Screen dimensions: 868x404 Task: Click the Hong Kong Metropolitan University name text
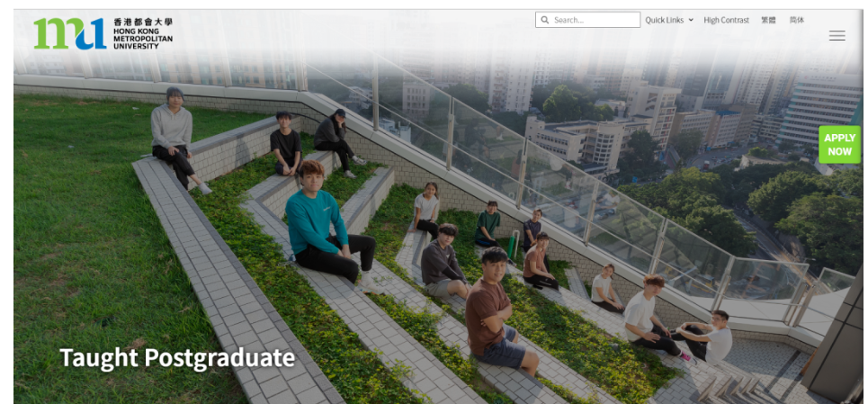142,39
